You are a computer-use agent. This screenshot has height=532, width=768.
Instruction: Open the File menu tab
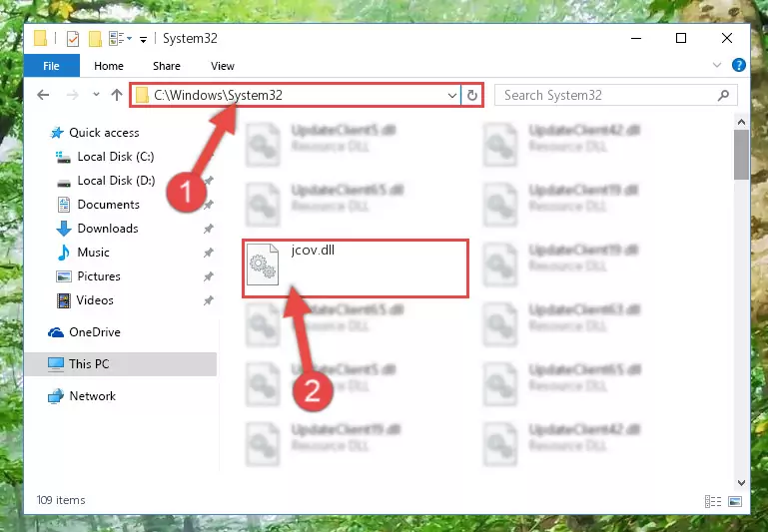click(51, 66)
